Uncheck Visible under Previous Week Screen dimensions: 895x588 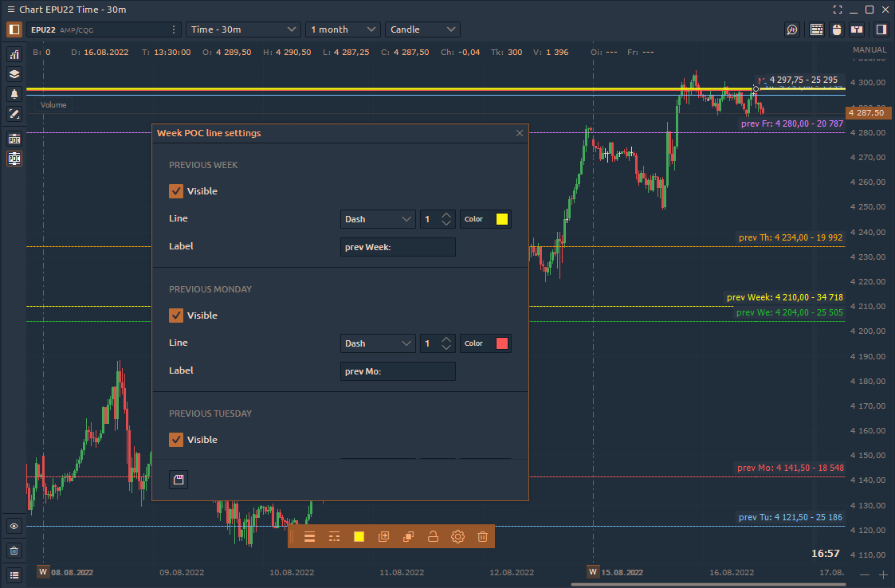click(176, 191)
